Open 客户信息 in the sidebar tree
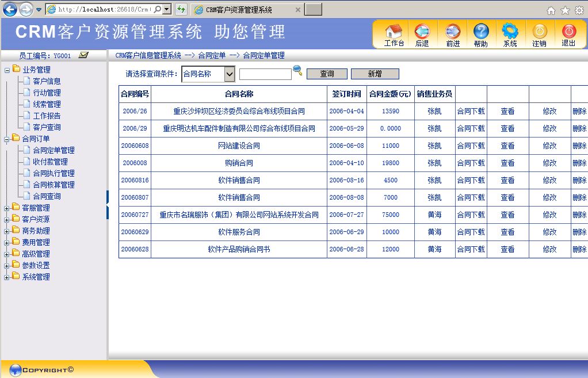 click(x=47, y=81)
